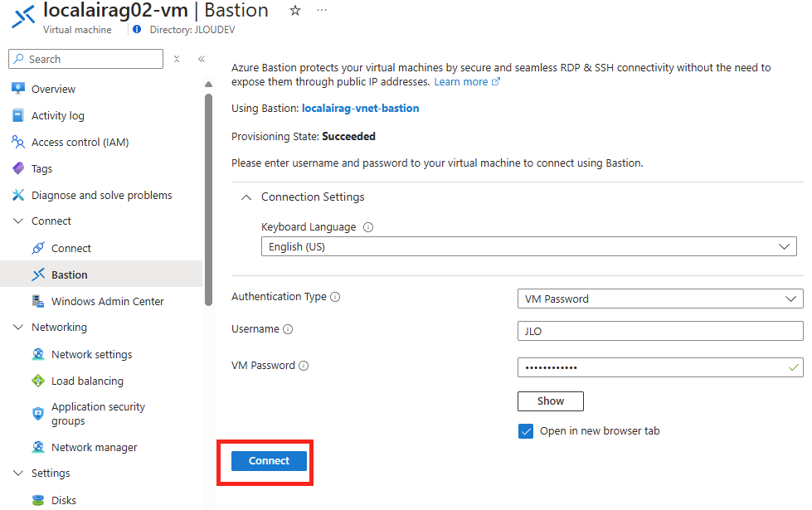Click the Username input field
Screen dimensions: 812x510
tap(660, 331)
